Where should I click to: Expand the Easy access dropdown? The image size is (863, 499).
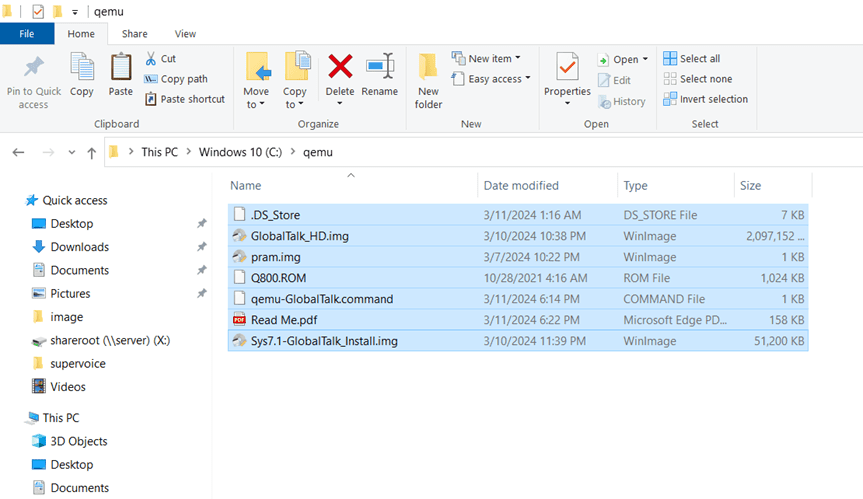(x=527, y=78)
